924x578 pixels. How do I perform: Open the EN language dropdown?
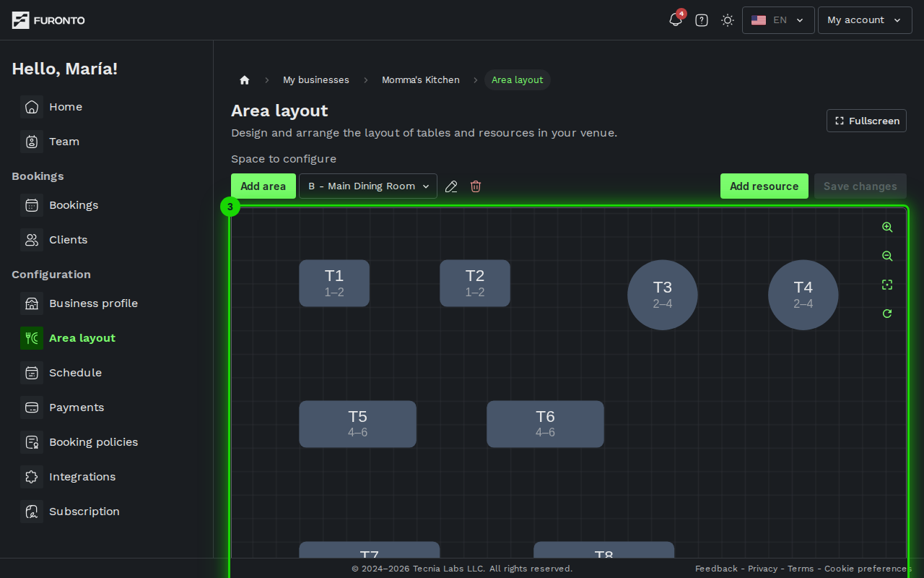pos(778,20)
